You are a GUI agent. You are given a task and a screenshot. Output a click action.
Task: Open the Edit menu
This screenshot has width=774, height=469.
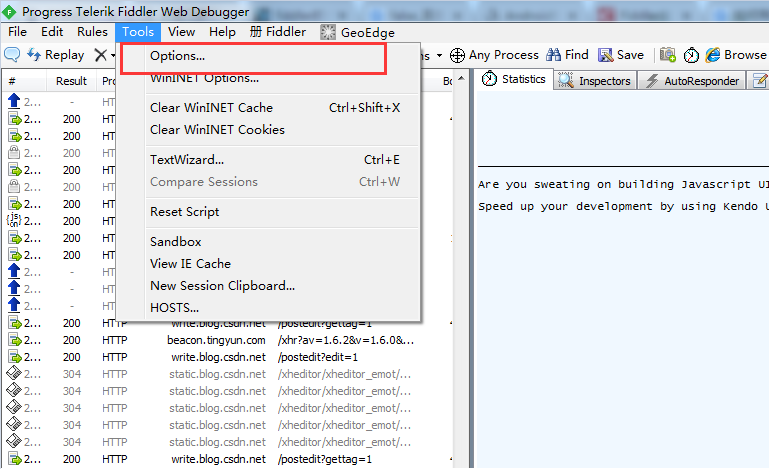click(52, 32)
